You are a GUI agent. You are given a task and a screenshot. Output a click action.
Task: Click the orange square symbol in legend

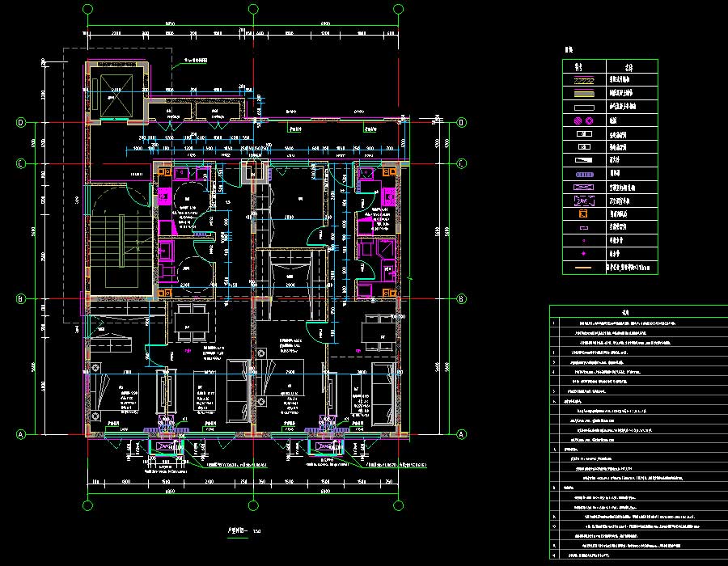tap(584, 213)
